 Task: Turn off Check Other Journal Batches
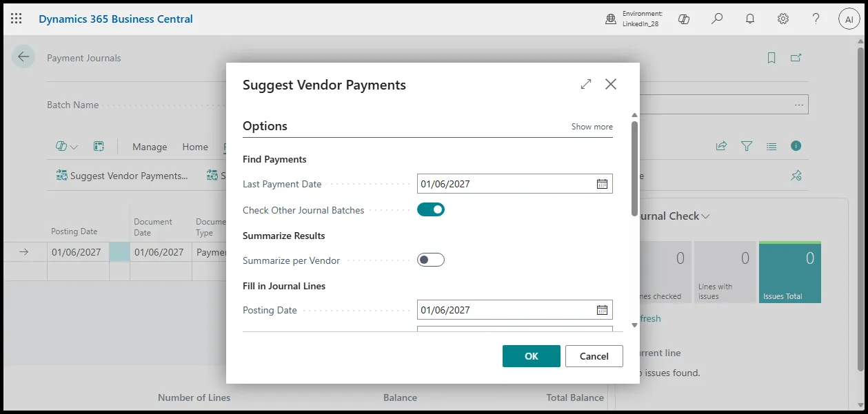point(431,209)
